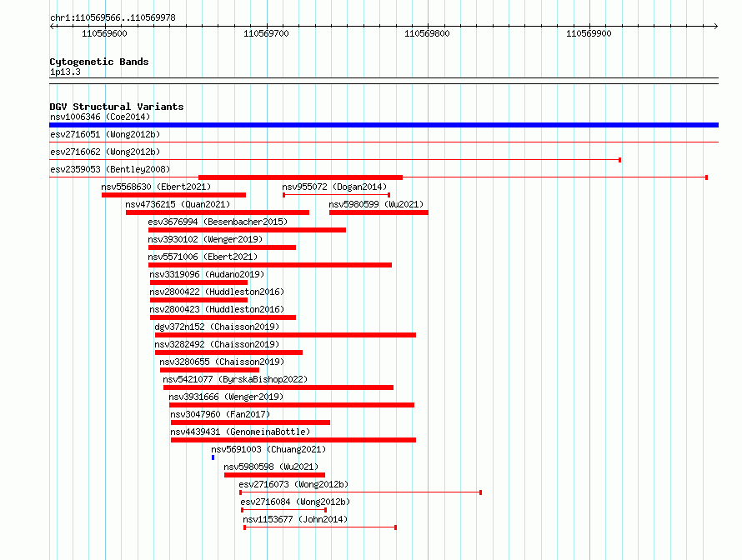Screen dimensions: 742x560
Task: Select the red bar under nsv4736215
Action: [218, 212]
